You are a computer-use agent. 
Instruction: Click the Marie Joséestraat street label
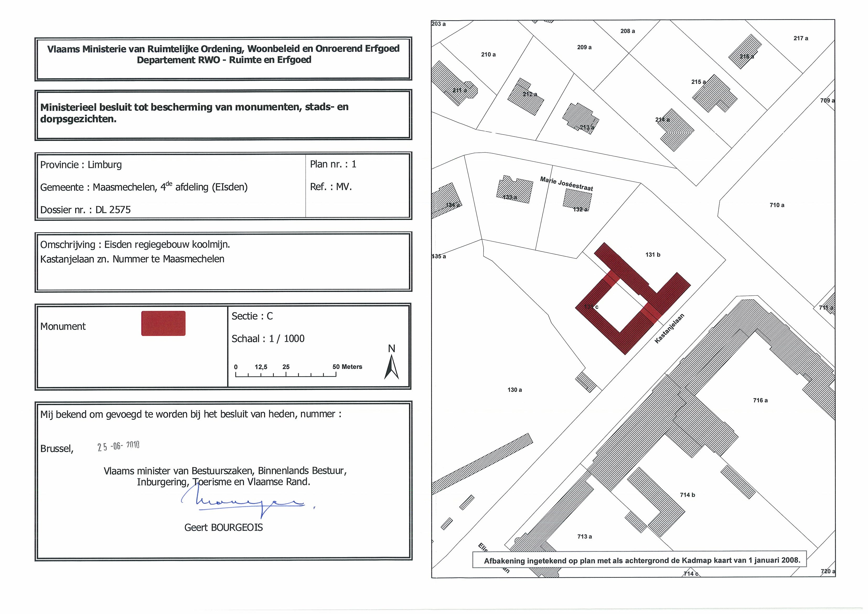[566, 183]
